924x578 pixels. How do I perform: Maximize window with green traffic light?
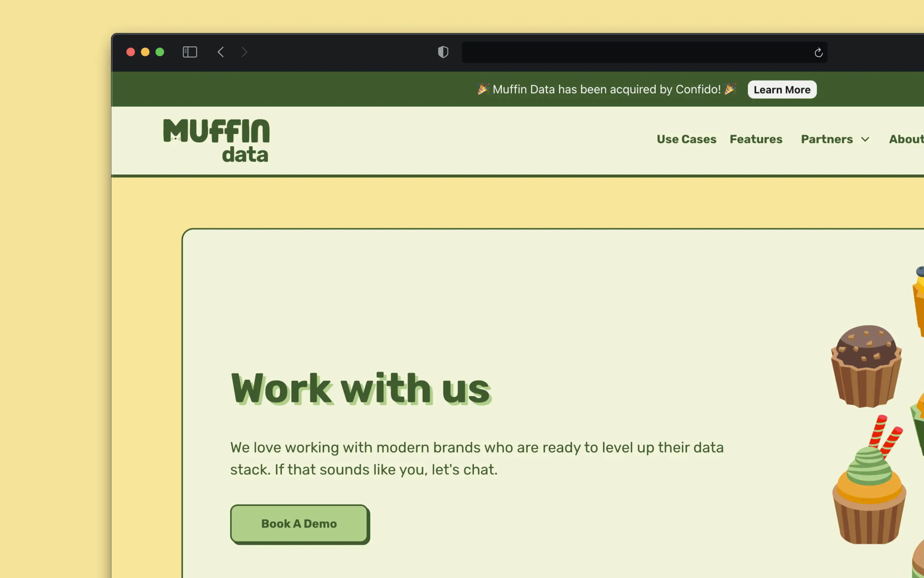pos(159,52)
